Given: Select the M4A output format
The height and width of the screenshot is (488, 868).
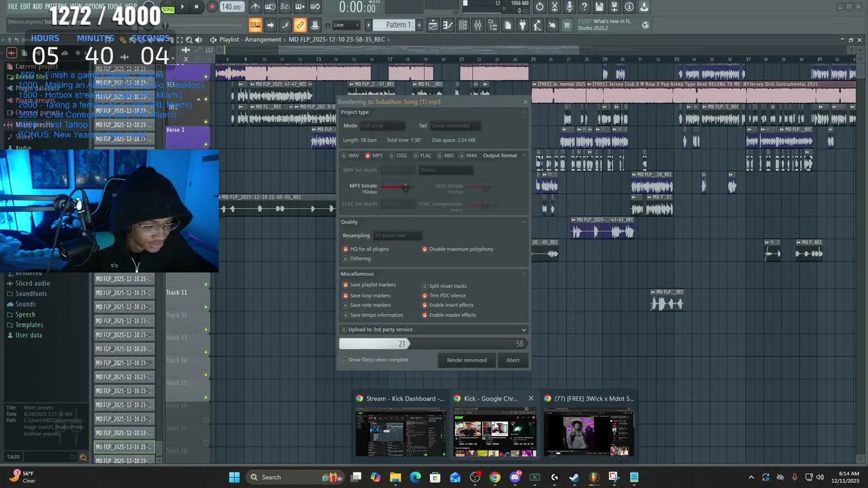Looking at the screenshot, I should coord(468,155).
